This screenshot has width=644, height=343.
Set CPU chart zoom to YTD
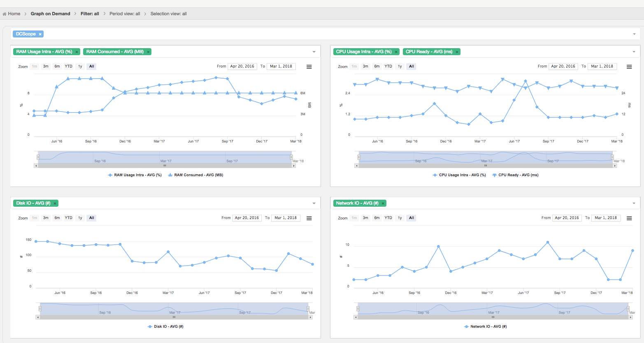(x=388, y=66)
